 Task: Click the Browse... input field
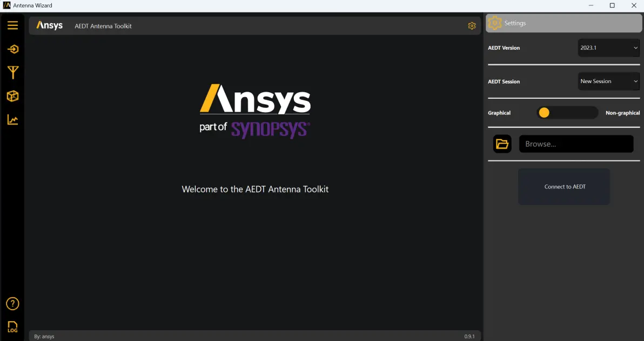point(576,144)
